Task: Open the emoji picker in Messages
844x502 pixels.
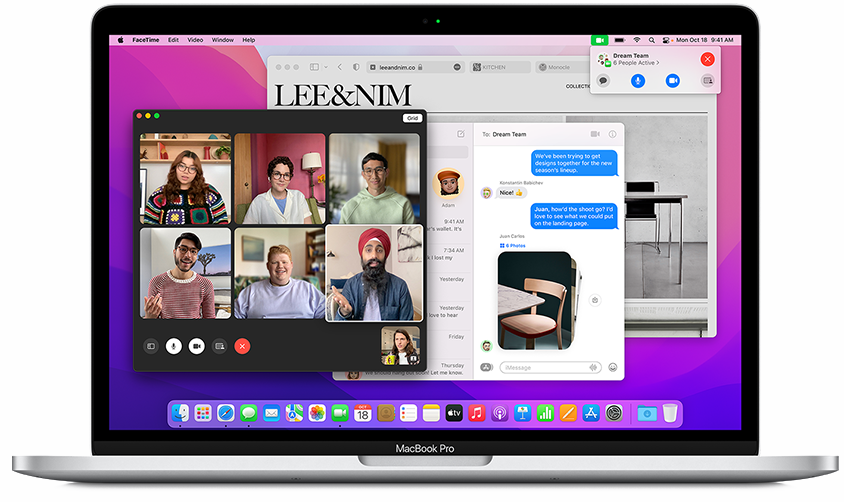Action: click(612, 367)
